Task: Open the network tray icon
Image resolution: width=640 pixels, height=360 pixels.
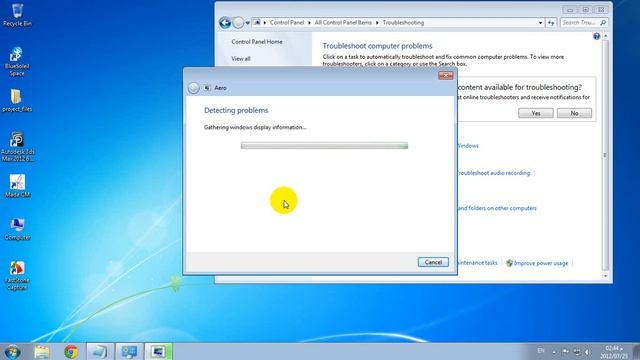Action: [576, 351]
